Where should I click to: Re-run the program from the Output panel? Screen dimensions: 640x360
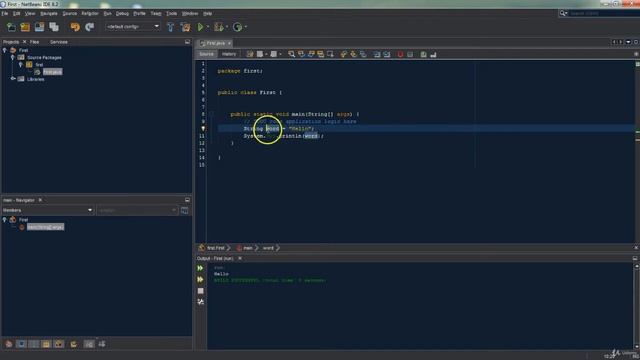tap(200, 268)
